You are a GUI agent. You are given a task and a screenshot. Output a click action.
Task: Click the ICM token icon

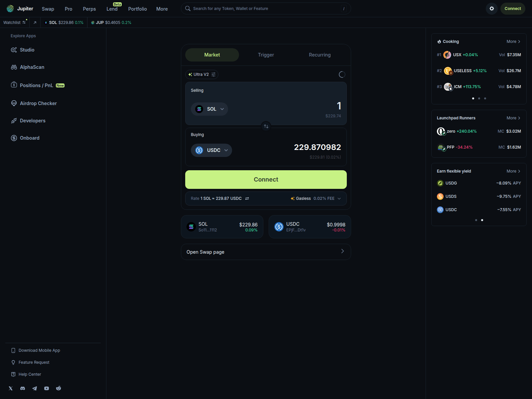click(448, 87)
